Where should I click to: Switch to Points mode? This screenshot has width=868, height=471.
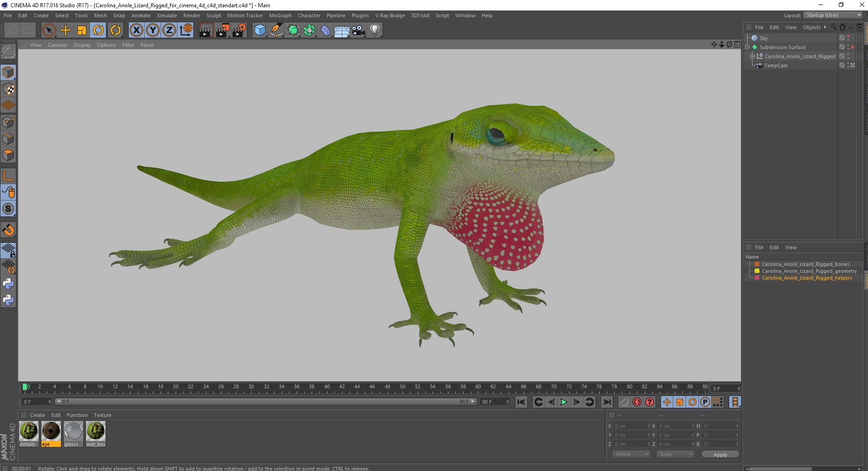(8, 122)
